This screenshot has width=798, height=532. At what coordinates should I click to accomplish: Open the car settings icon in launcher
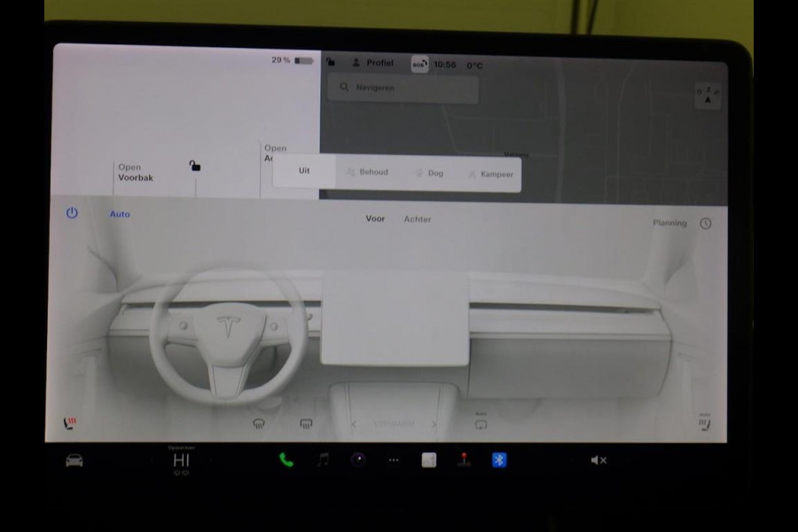point(74,460)
